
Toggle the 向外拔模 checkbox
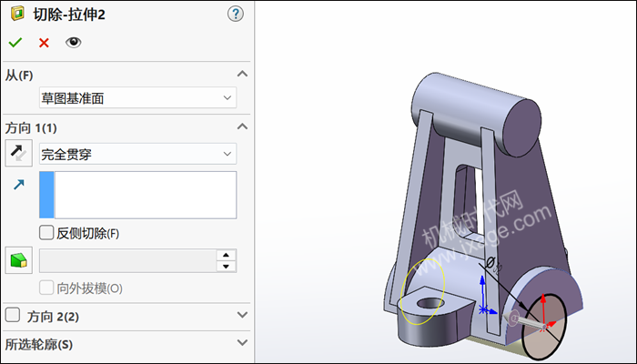(46, 288)
